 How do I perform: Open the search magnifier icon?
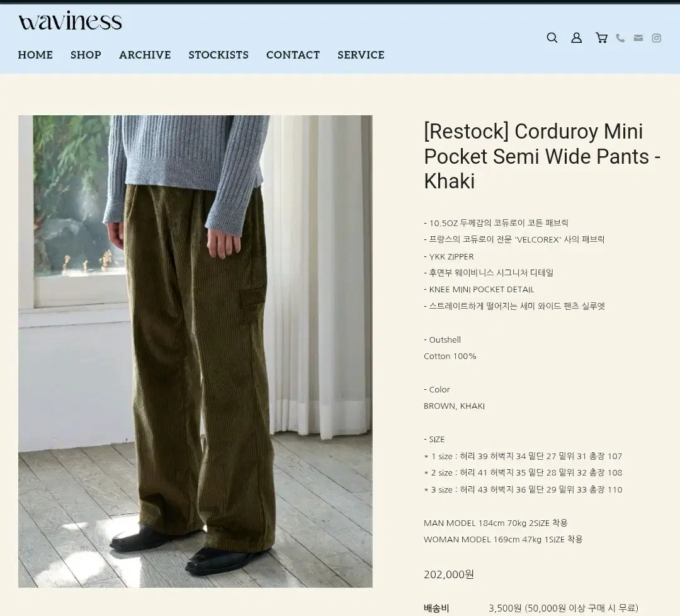pyautogui.click(x=552, y=38)
